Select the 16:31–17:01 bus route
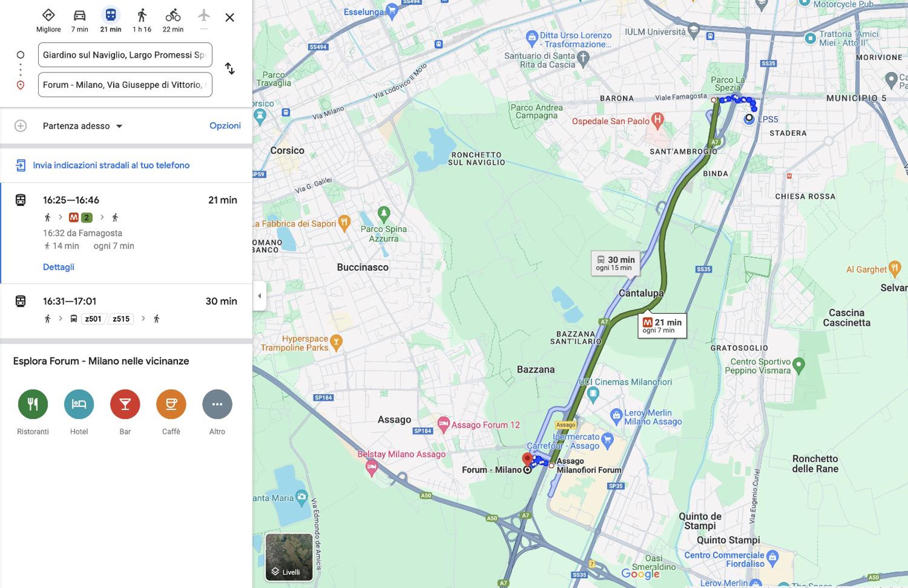Screen dimensions: 908x588 pyautogui.click(x=126, y=311)
